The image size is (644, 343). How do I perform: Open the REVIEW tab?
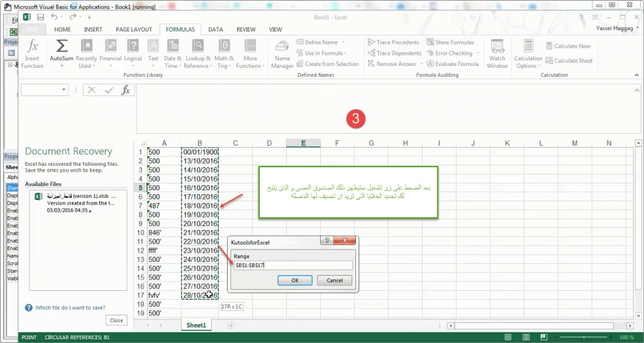coord(246,30)
